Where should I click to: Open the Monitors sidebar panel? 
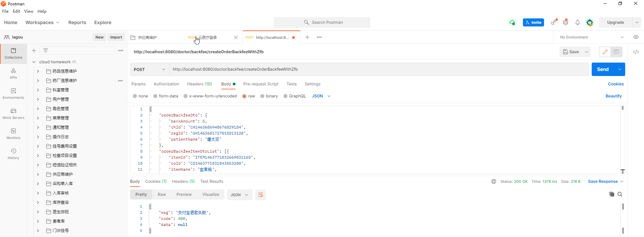13,134
